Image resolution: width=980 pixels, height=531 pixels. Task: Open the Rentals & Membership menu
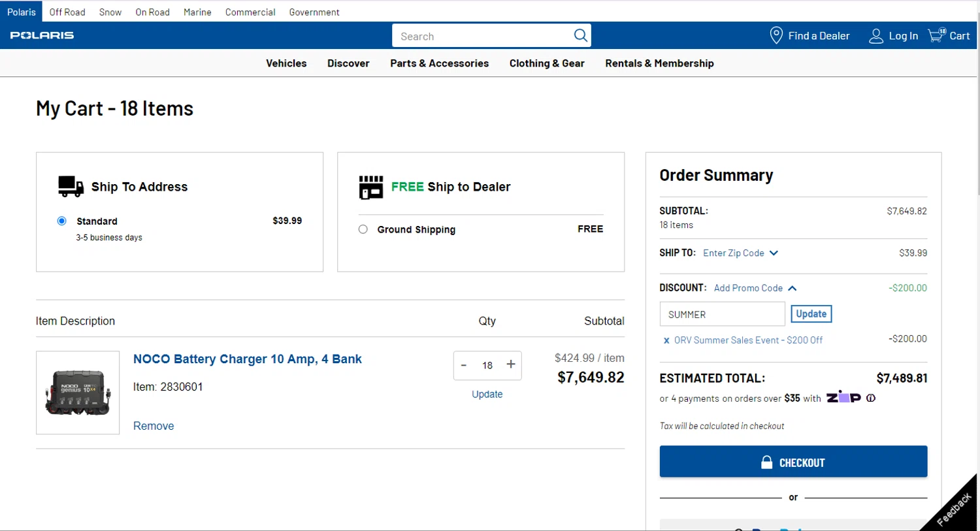tap(659, 63)
